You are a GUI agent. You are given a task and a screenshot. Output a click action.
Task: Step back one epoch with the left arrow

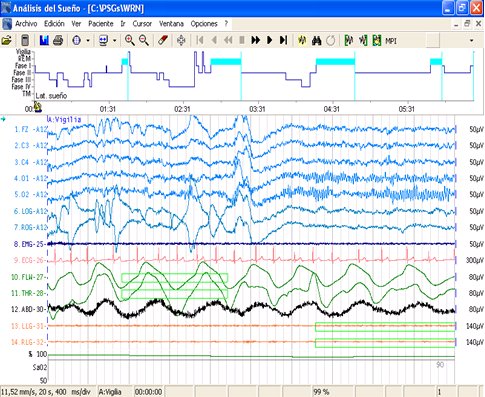click(214, 41)
